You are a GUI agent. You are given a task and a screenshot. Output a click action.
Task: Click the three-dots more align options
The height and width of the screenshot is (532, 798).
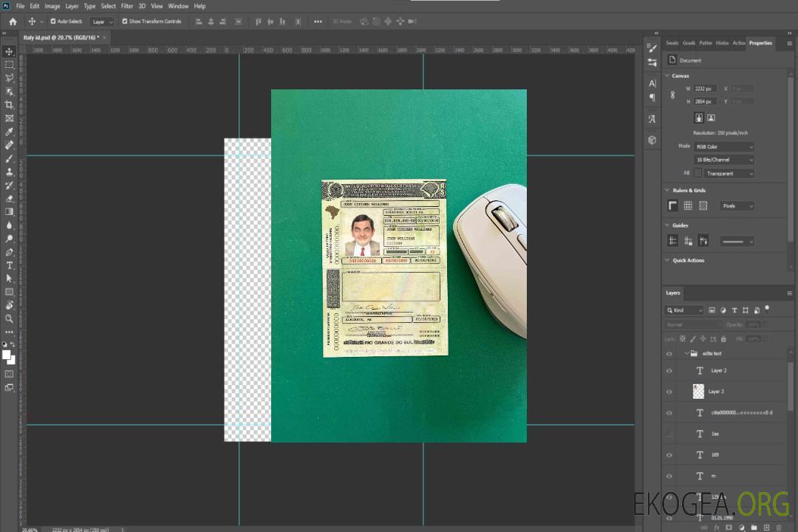pyautogui.click(x=318, y=21)
